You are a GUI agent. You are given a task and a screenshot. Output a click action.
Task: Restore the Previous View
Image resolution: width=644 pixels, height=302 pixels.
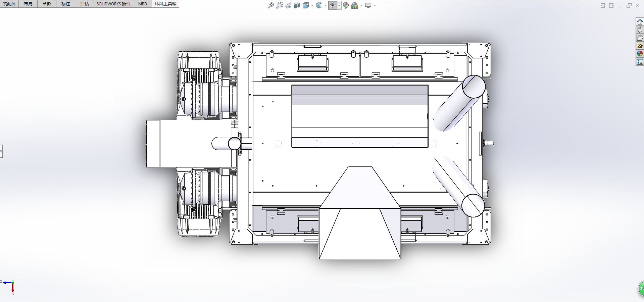[288, 5]
